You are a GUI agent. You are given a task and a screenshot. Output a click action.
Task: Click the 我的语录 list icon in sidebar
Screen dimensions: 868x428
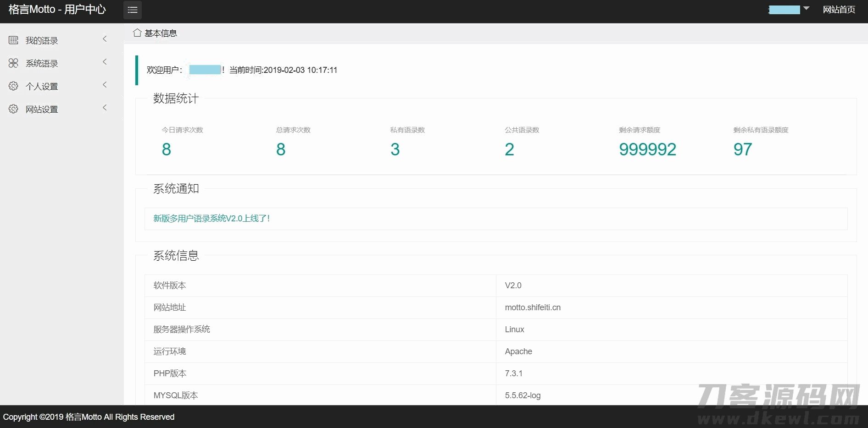coord(13,40)
